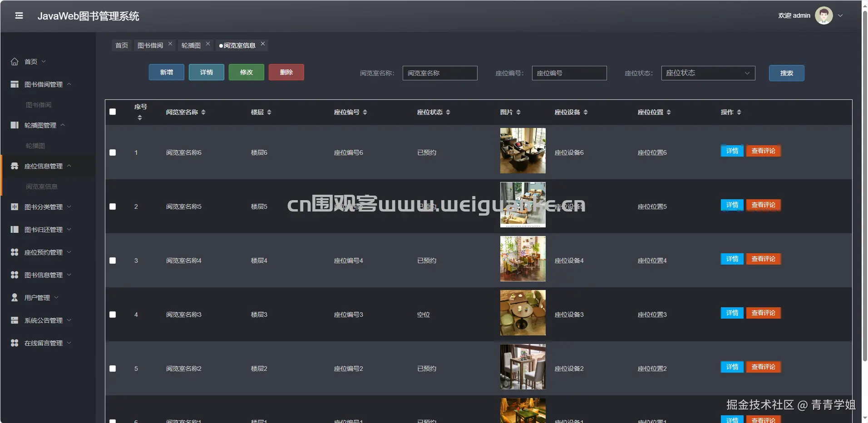Click the 搜索 search button

787,73
